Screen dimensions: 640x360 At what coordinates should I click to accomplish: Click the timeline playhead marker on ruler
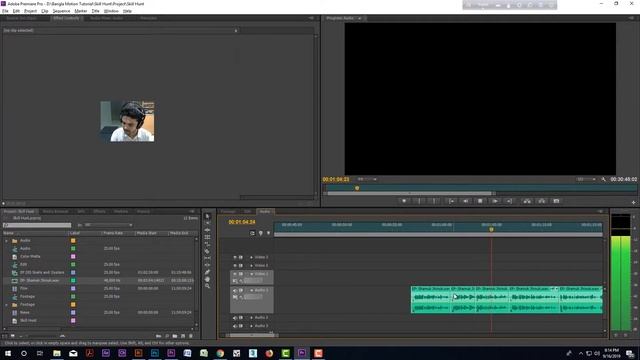coord(491,229)
